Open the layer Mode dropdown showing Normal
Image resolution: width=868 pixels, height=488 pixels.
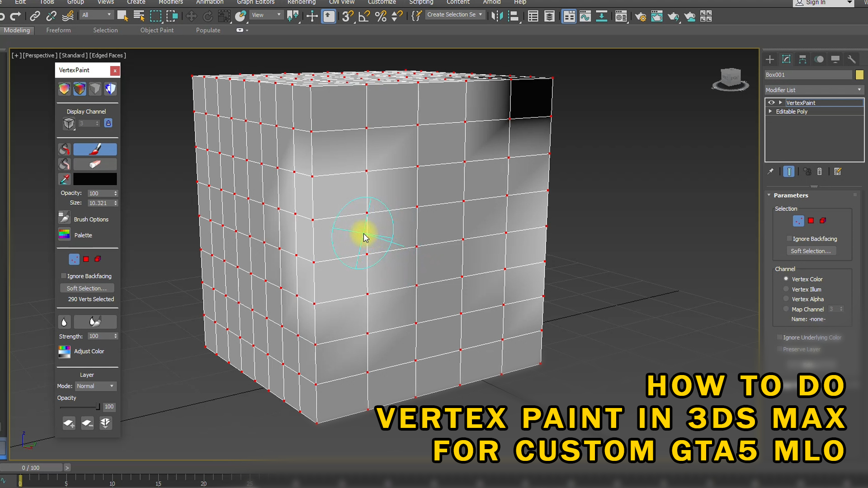[95, 386]
